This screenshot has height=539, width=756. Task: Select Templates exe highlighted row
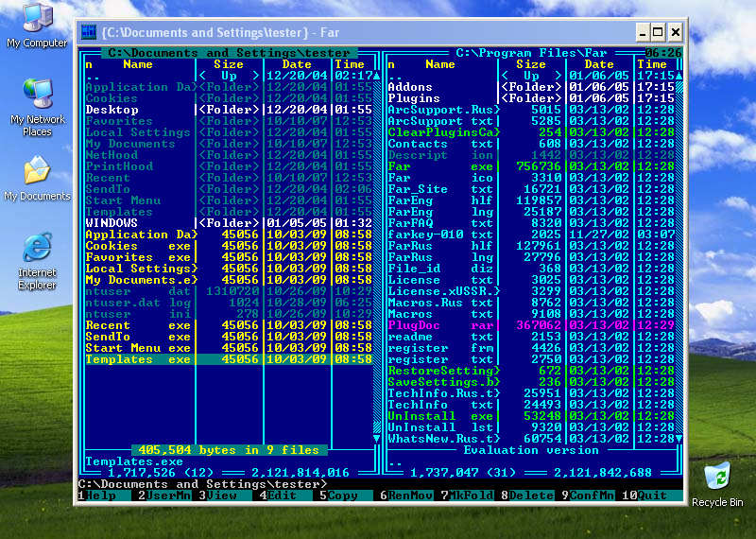[x=229, y=359]
